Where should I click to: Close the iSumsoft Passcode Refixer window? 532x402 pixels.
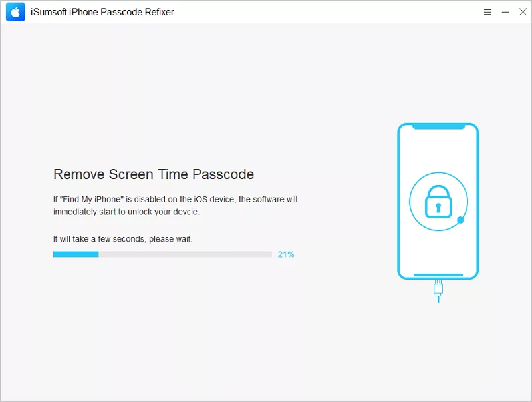click(523, 12)
